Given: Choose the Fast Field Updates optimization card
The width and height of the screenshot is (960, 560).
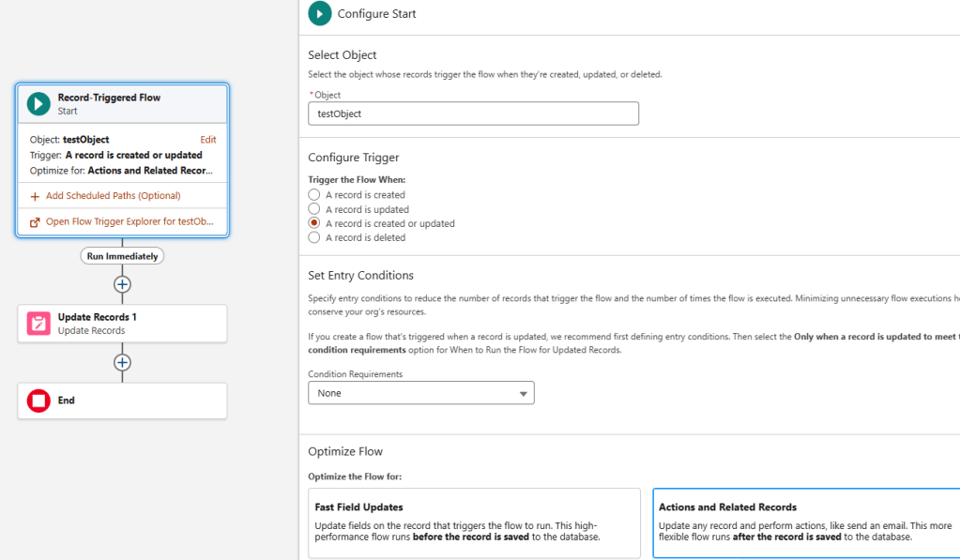Looking at the screenshot, I should 474,522.
